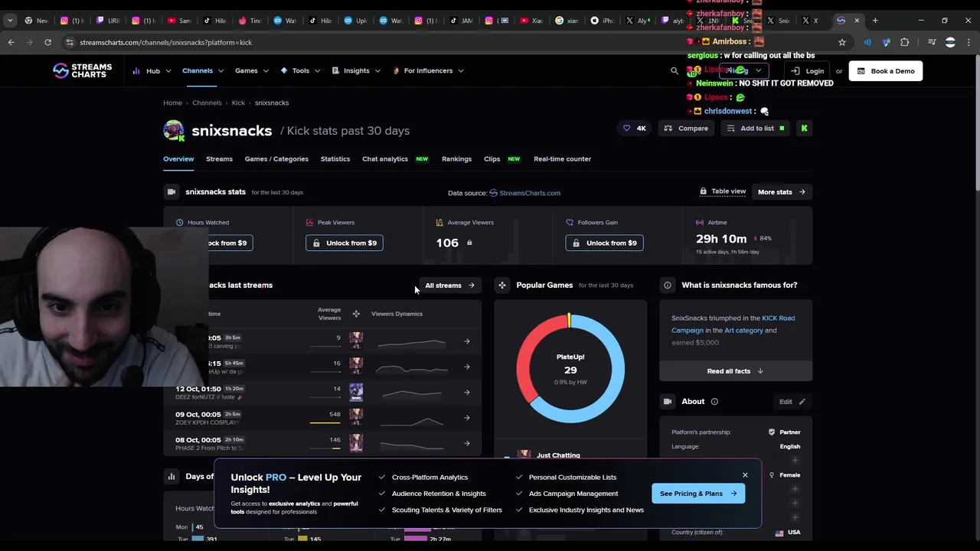Click the info icon beside About
Viewport: 980px width, 551px height.
click(714, 401)
